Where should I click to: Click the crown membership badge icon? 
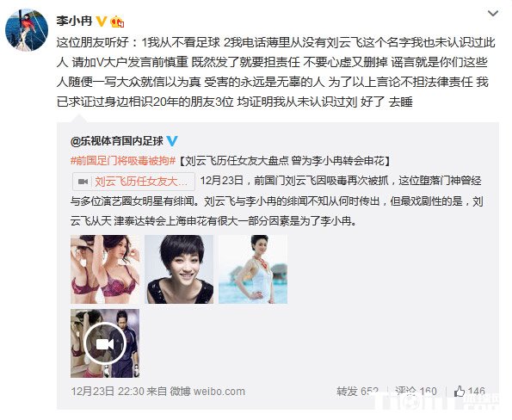click(x=117, y=22)
